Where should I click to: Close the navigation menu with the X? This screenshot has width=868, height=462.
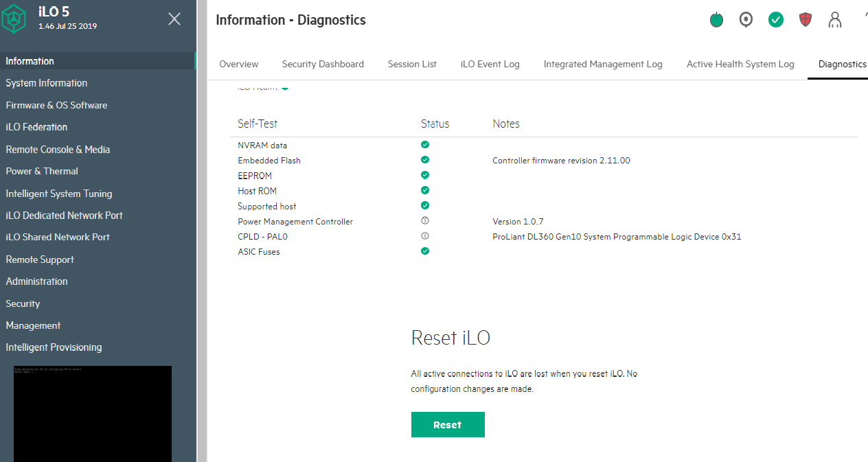pyautogui.click(x=174, y=19)
